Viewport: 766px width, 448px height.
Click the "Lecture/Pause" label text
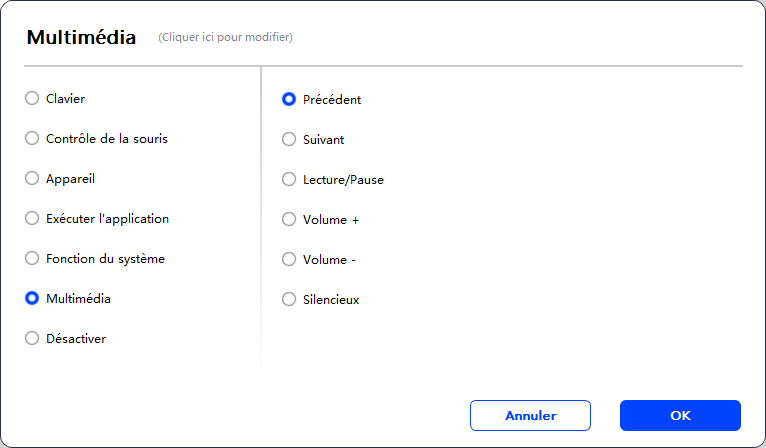343,180
